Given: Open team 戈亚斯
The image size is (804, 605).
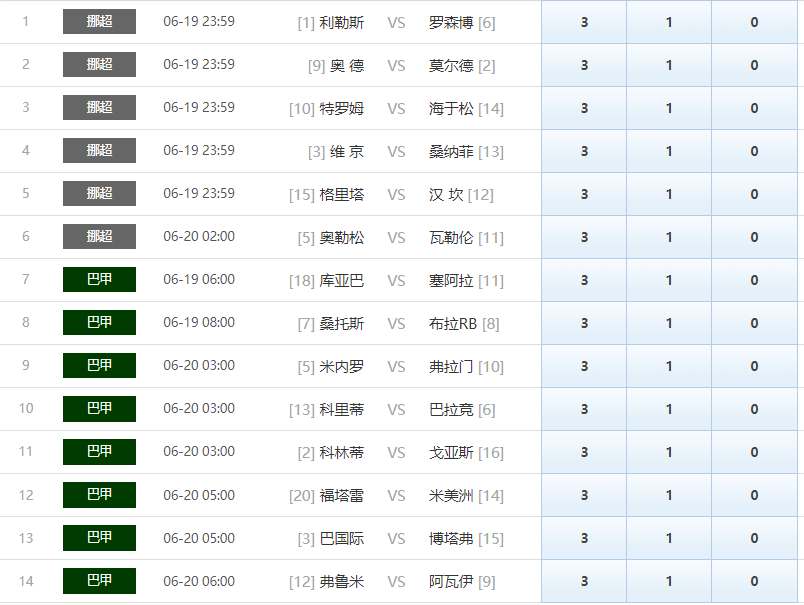Looking at the screenshot, I should pyautogui.click(x=451, y=453).
